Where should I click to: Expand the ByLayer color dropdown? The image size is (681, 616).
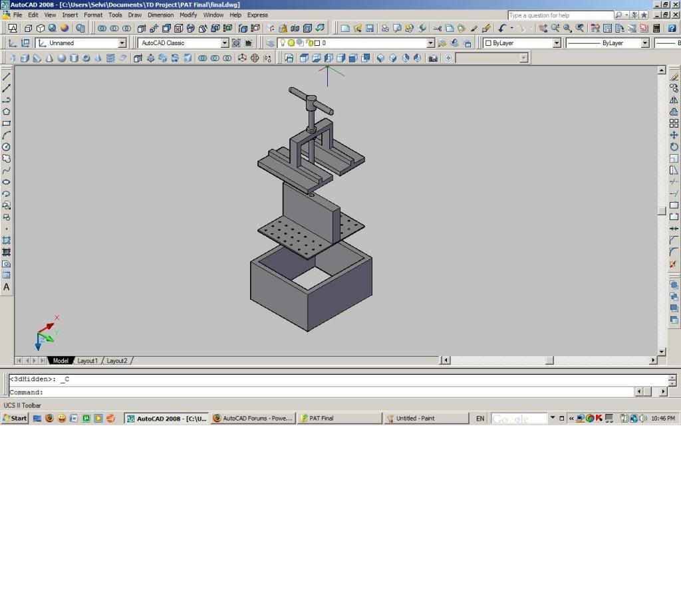557,43
